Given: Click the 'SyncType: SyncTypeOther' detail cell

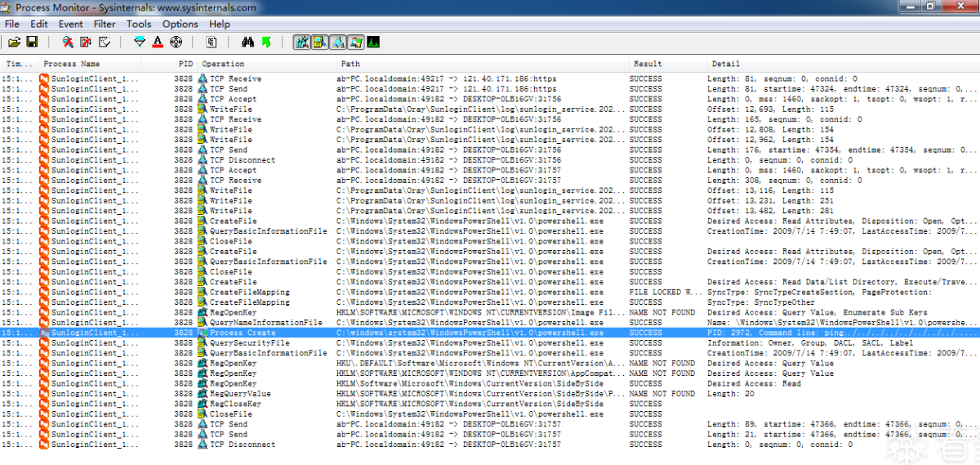Looking at the screenshot, I should 763,302.
